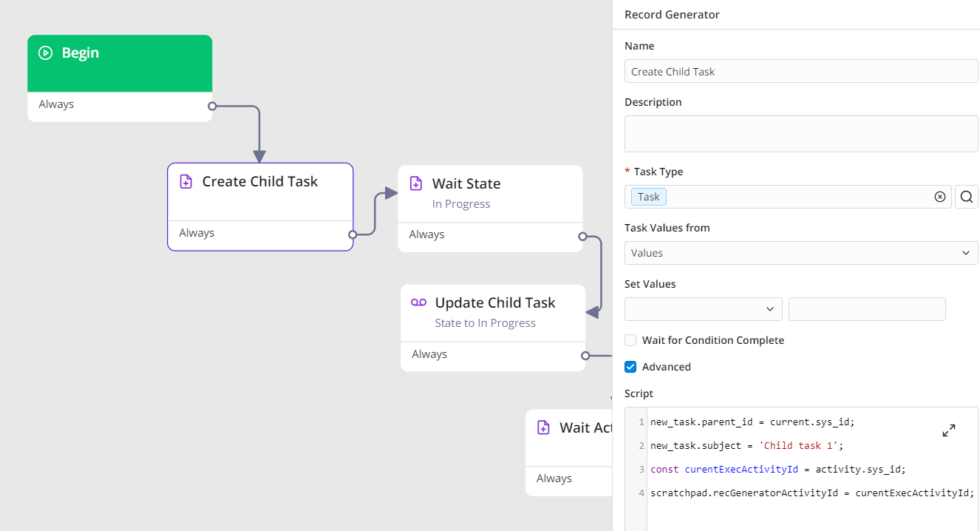This screenshot has width=980, height=531.
Task: Click the Create Child Task node icon
Action: click(x=186, y=182)
